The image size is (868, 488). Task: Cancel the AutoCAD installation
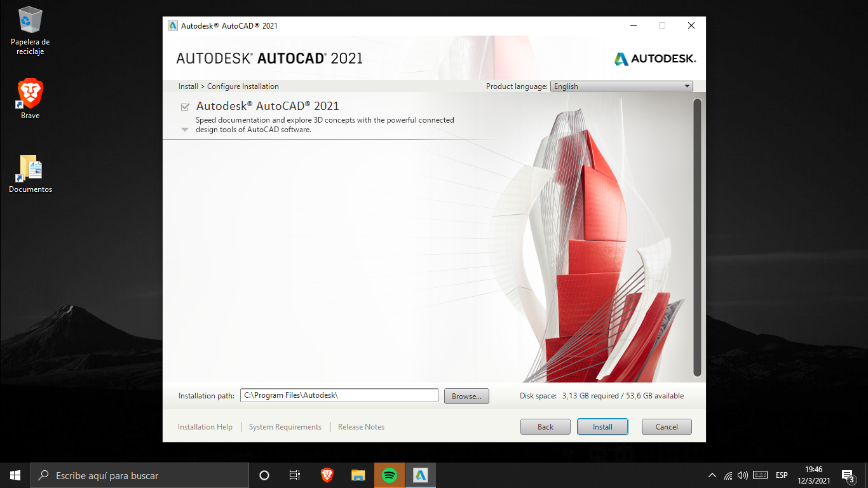pyautogui.click(x=667, y=427)
